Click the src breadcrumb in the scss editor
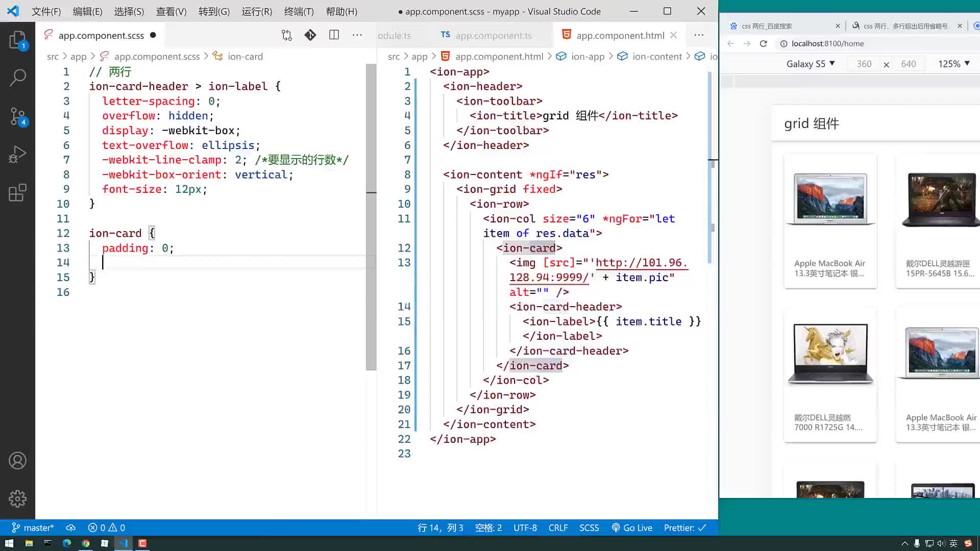This screenshot has height=551, width=980. (x=53, y=56)
